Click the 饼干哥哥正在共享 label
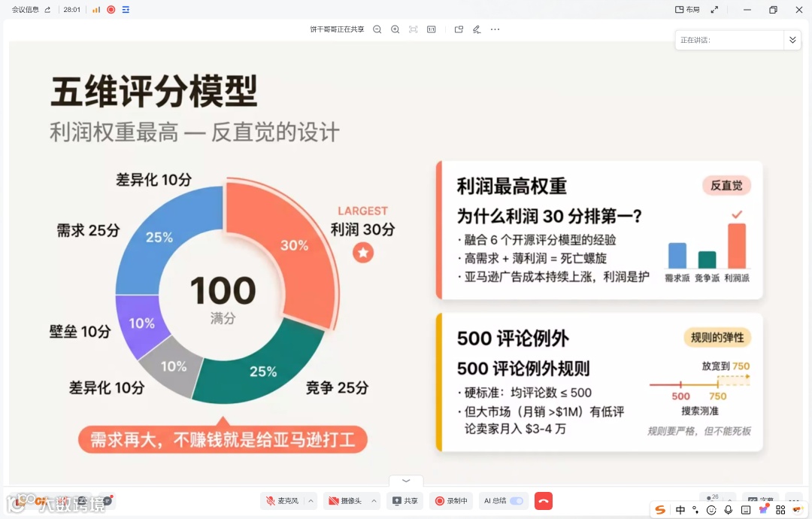This screenshot has height=519, width=812. tap(337, 29)
